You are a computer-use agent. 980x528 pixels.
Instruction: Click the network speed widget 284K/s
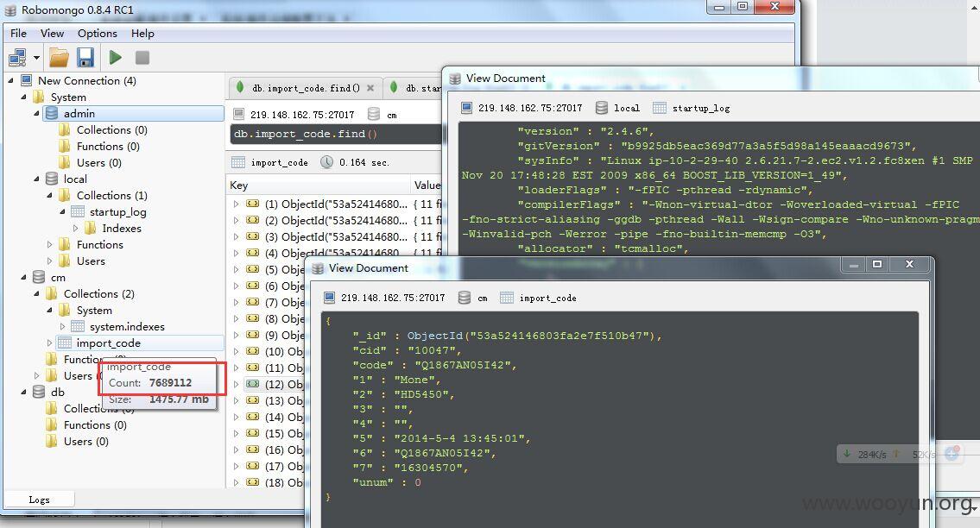(x=899, y=455)
